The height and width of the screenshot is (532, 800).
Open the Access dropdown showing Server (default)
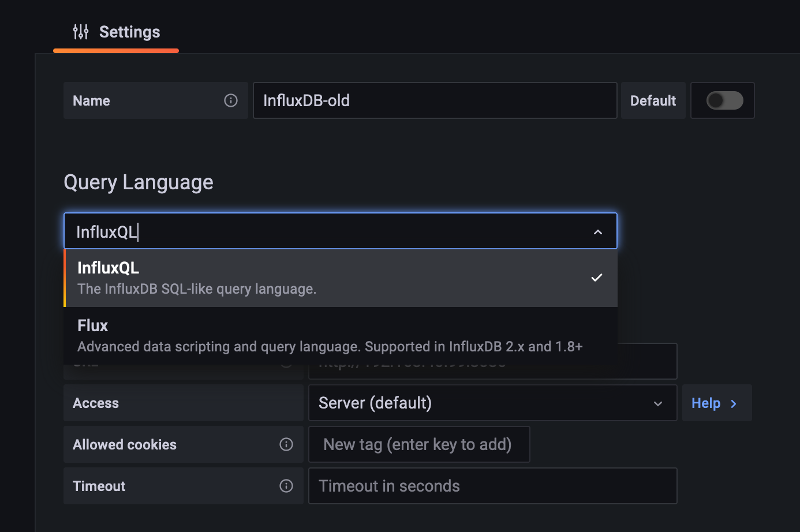[x=492, y=403]
